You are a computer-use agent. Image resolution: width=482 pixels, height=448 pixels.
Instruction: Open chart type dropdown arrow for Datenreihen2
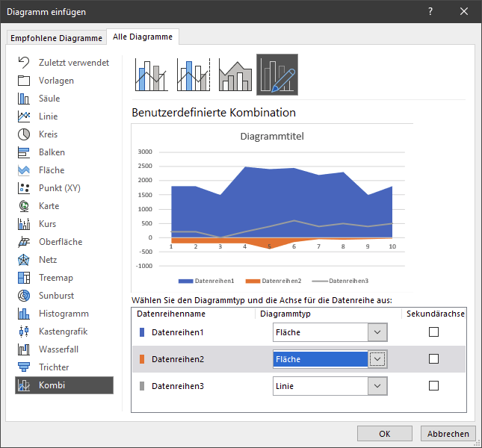point(377,359)
